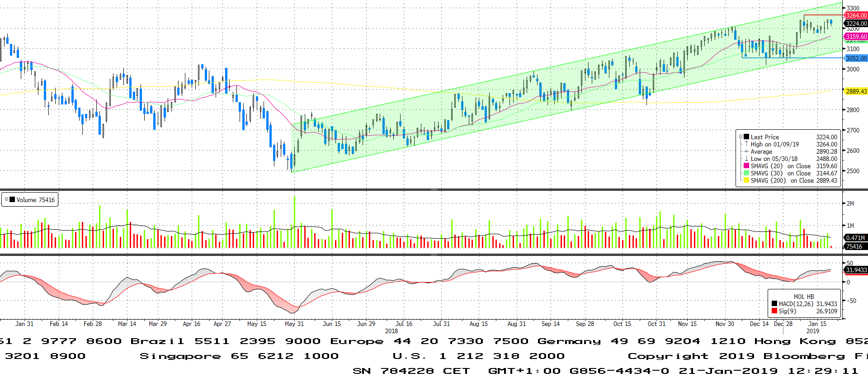Click the blue horizontal support line at 3052
The width and height of the screenshot is (868, 387).
pyautogui.click(x=793, y=58)
